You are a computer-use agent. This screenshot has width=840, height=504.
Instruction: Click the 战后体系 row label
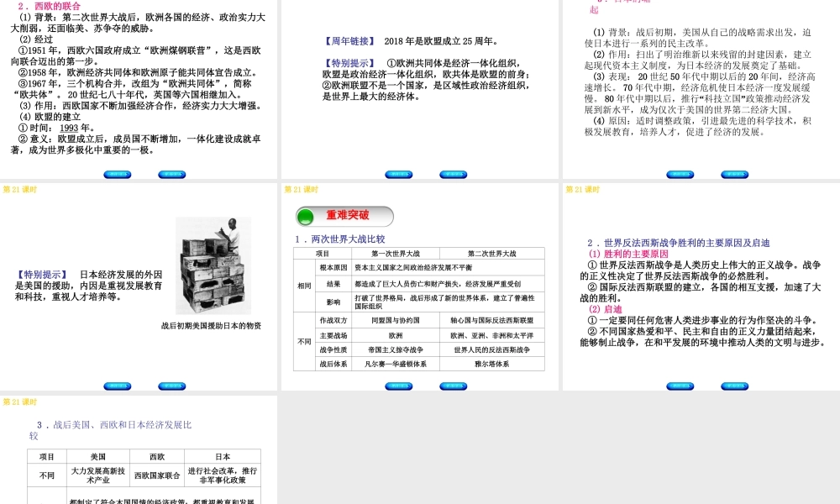pos(333,364)
